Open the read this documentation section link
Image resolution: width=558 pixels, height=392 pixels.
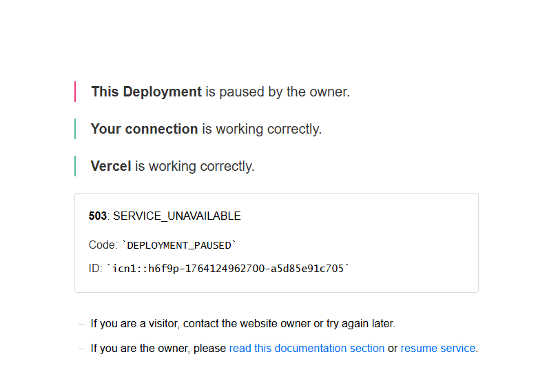coord(307,349)
